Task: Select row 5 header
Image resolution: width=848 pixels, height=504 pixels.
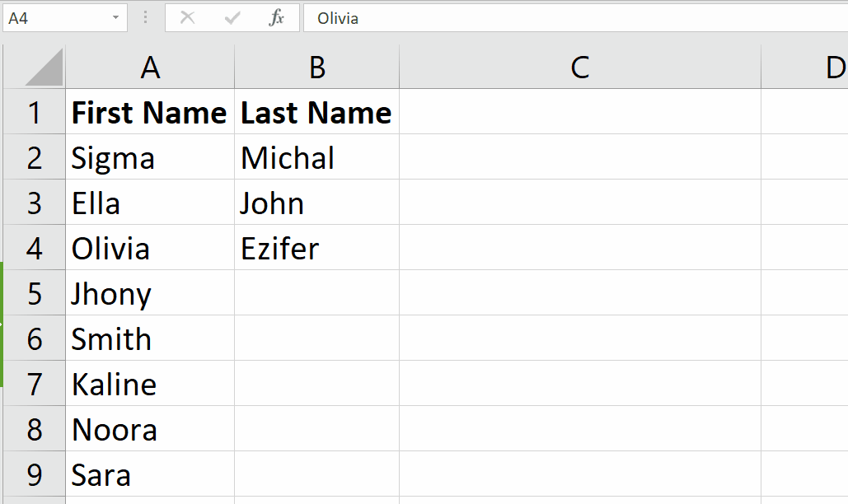Action: (34, 294)
